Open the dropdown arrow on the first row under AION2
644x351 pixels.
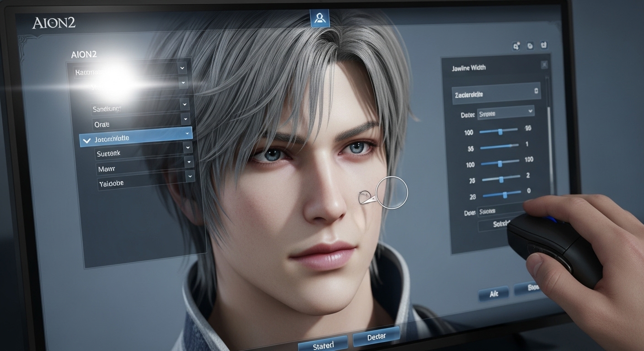point(182,68)
